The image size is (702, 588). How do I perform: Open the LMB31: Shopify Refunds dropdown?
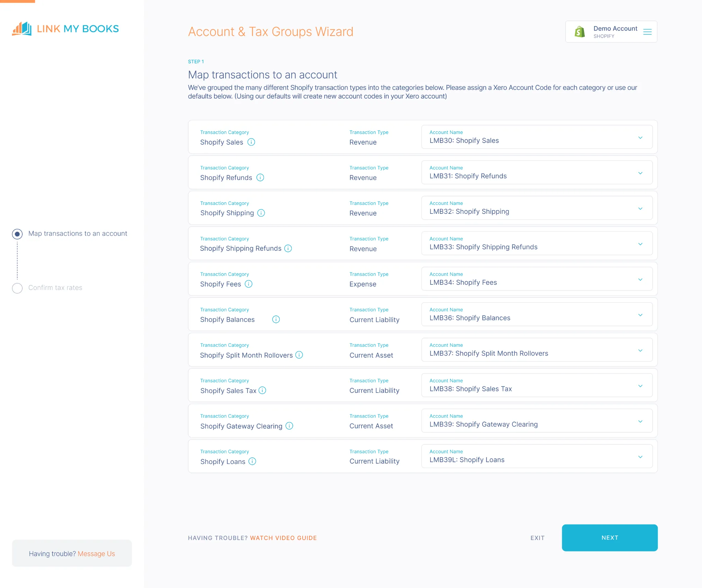coord(537,172)
